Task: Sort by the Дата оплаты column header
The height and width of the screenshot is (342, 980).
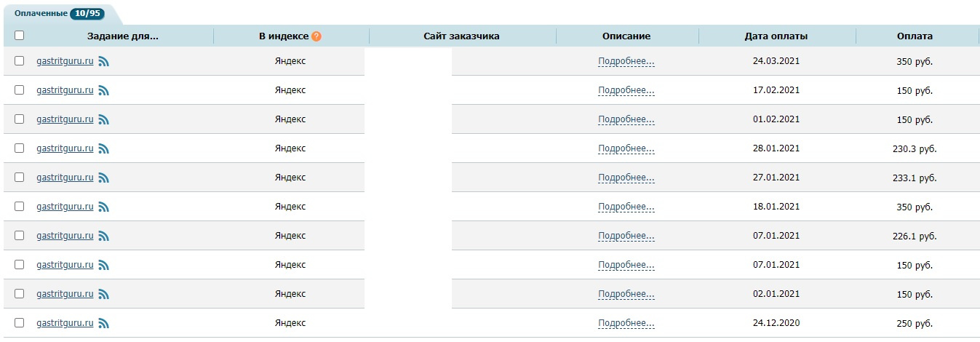Action: 776,36
